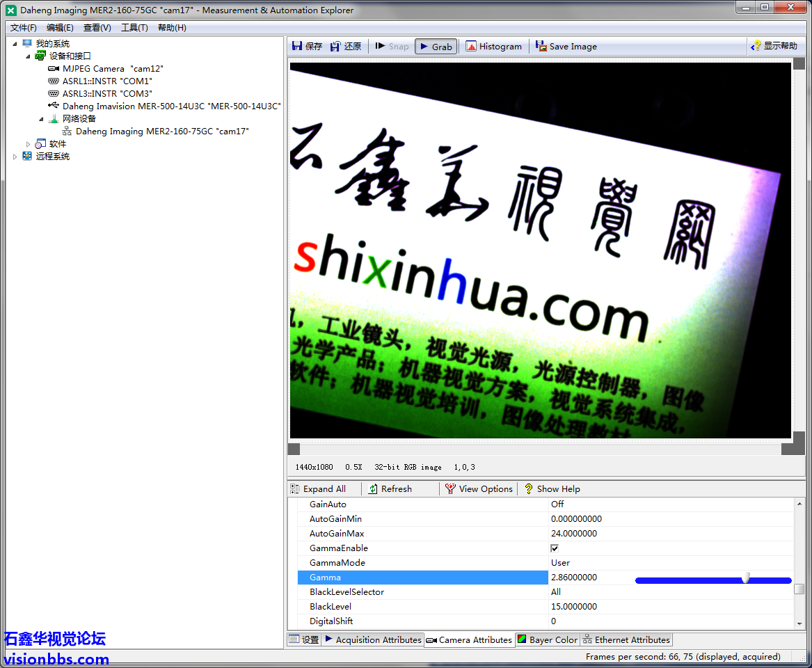812x668 pixels.
Task: Uncheck the GammaEnable checkbox
Action: pos(555,548)
